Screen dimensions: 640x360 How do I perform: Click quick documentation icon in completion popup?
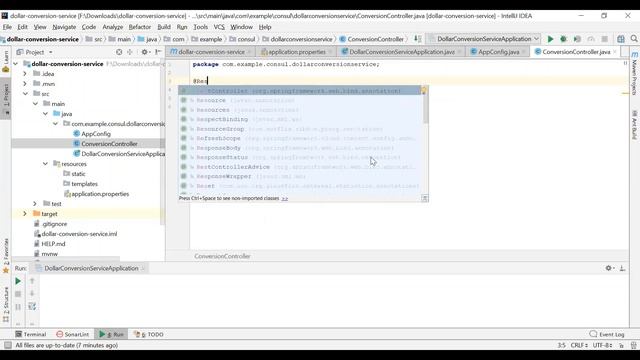pyautogui.click(x=424, y=198)
